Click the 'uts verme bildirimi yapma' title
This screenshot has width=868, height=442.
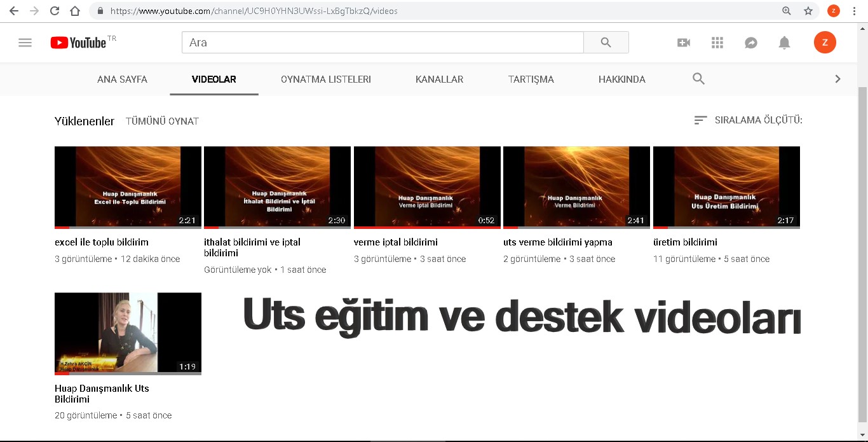coord(558,242)
